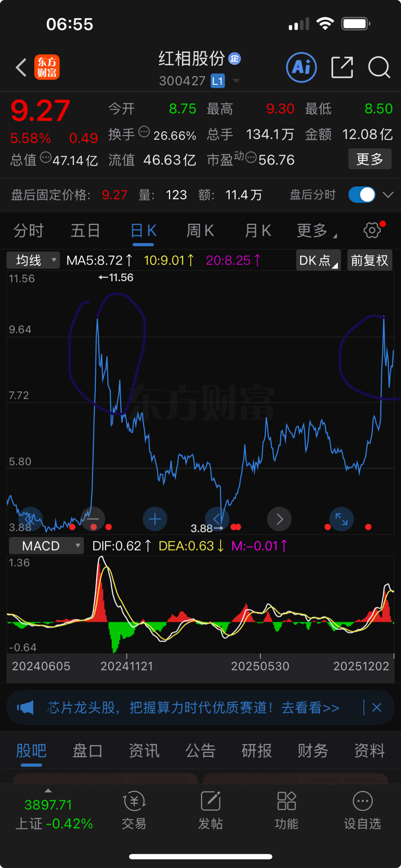Switch to the 分时 tab
Image resolution: width=401 pixels, height=868 pixels.
pos(28,230)
